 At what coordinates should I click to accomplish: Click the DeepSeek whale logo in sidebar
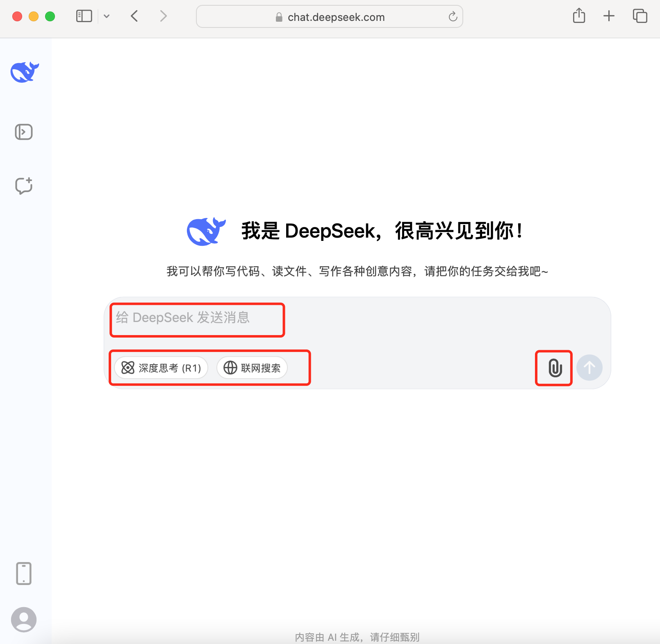(25, 73)
